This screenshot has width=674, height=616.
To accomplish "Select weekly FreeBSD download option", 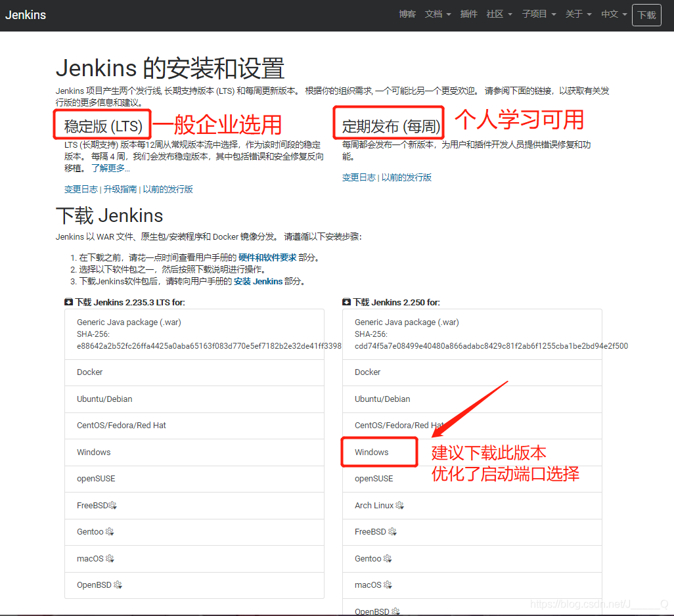I will click(472, 532).
